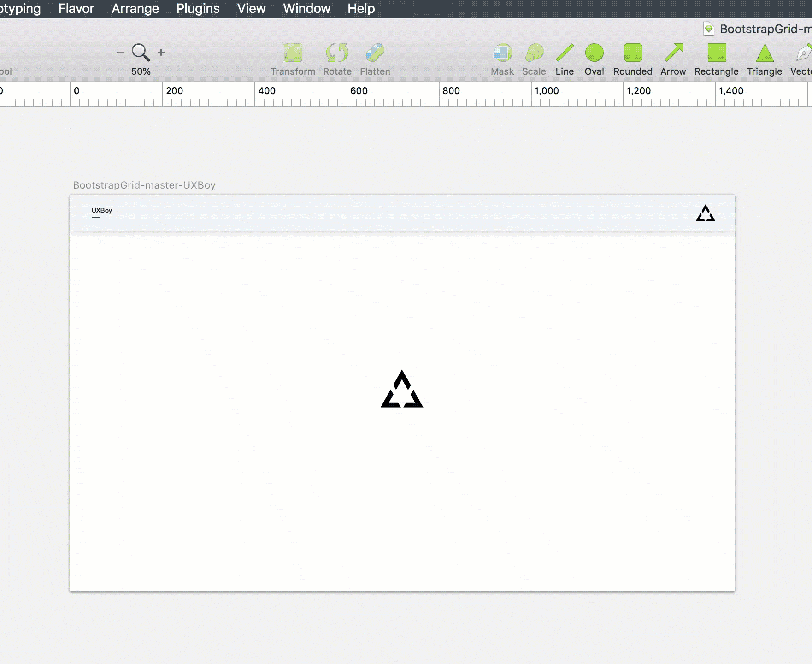Open the View menu
Screen dimensions: 812x664
251,8
